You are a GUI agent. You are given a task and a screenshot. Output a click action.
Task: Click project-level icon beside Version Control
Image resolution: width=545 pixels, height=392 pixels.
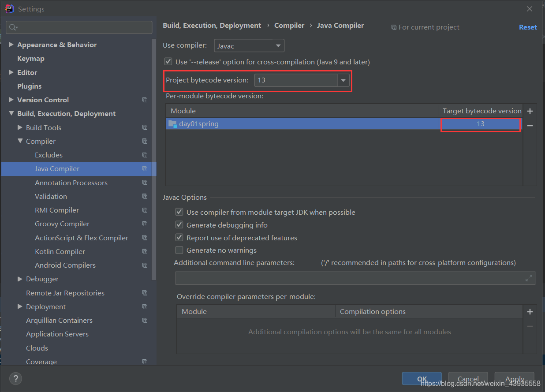click(x=145, y=100)
